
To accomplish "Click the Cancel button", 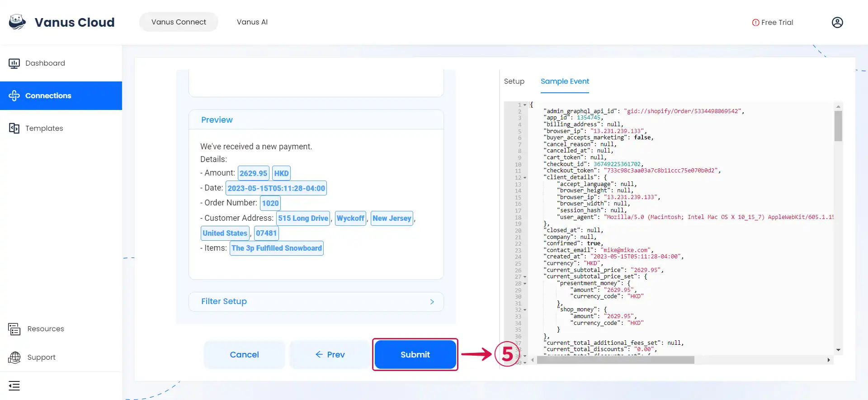I will [x=244, y=354].
